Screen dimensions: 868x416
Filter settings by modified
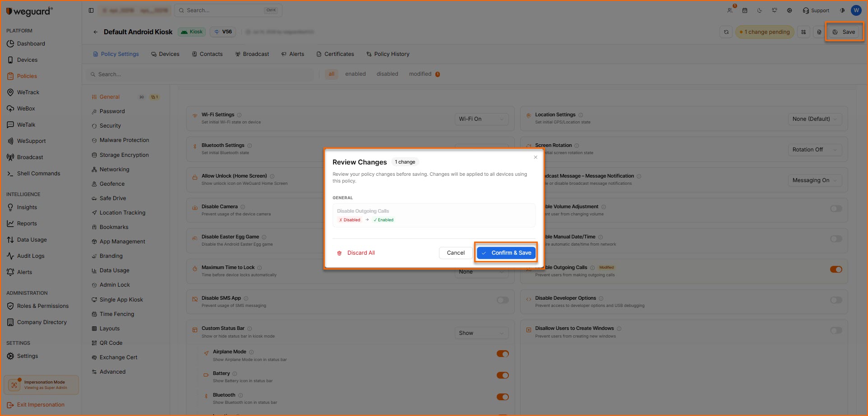(x=424, y=74)
